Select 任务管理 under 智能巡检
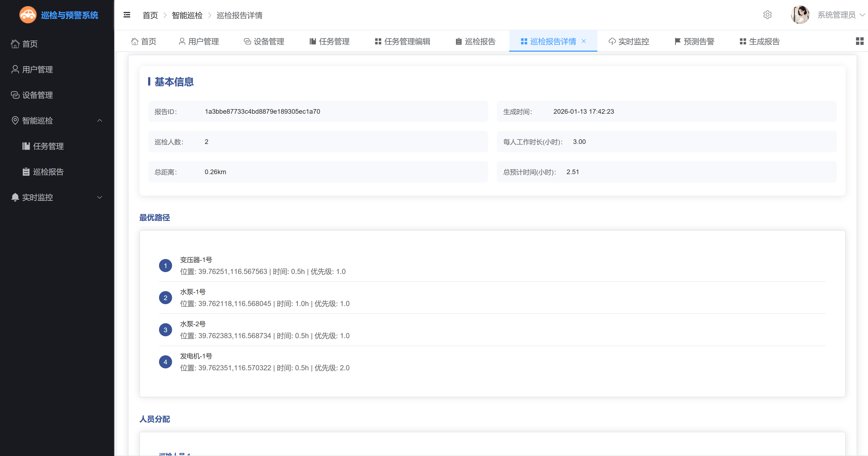Viewport: 868px width, 456px height. pyautogui.click(x=48, y=146)
